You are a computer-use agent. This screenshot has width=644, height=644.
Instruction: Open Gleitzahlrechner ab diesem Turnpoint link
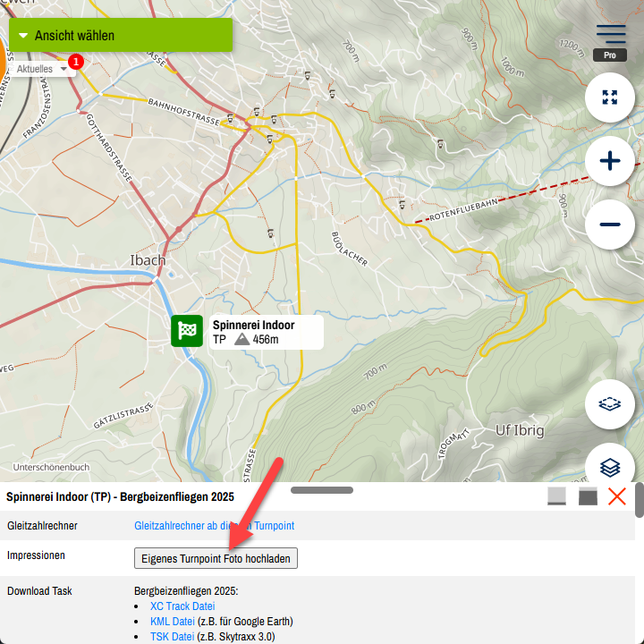point(214,526)
